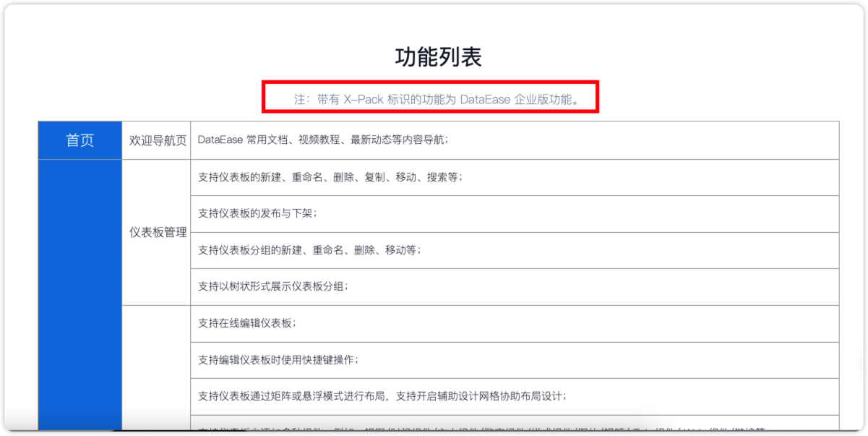This screenshot has height=436, width=868.
Task: Click the 功能列表 page title
Action: coord(439,57)
